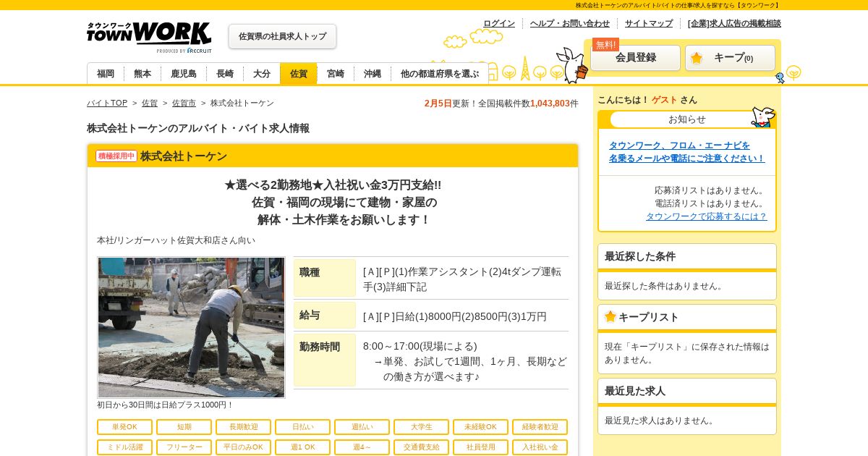Click the 会員登録 button
This screenshot has height=456, width=868.
[636, 58]
